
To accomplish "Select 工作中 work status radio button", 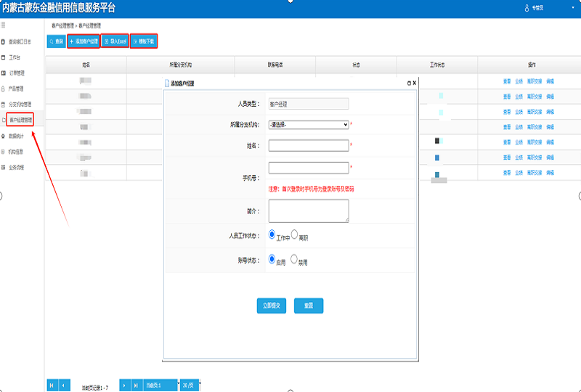I will click(272, 234).
